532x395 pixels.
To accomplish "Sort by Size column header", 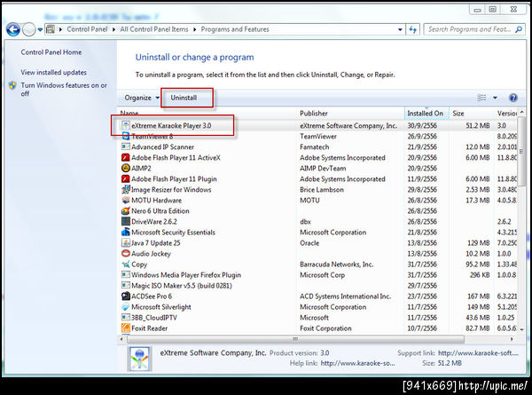I will tap(458, 114).
